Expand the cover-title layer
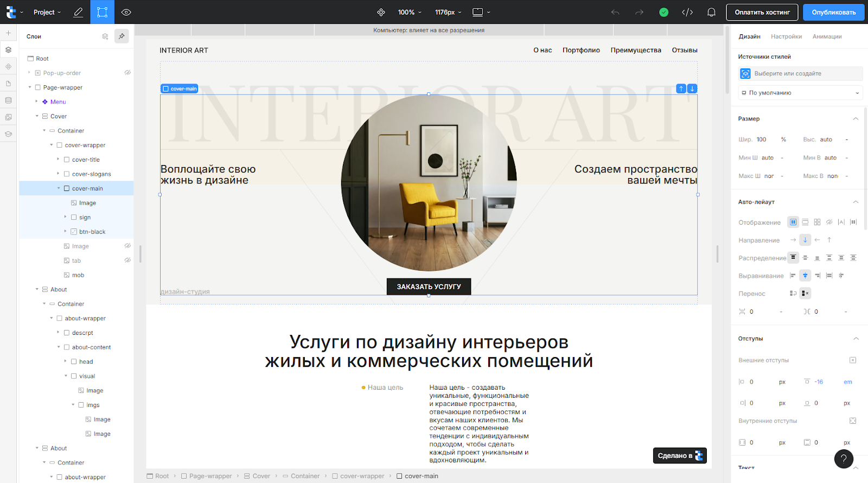This screenshot has height=483, width=868. coord(59,160)
